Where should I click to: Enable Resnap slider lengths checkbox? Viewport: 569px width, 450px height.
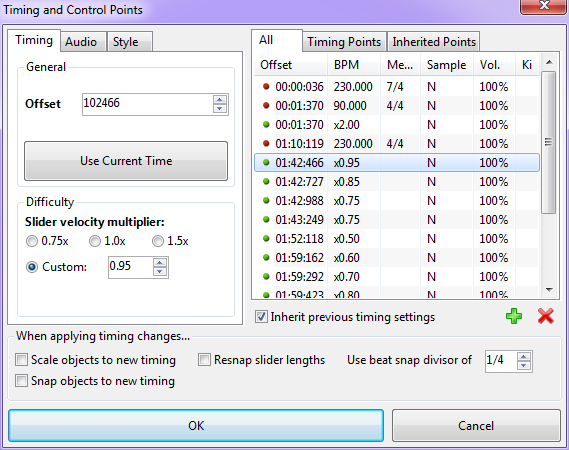coord(204,360)
